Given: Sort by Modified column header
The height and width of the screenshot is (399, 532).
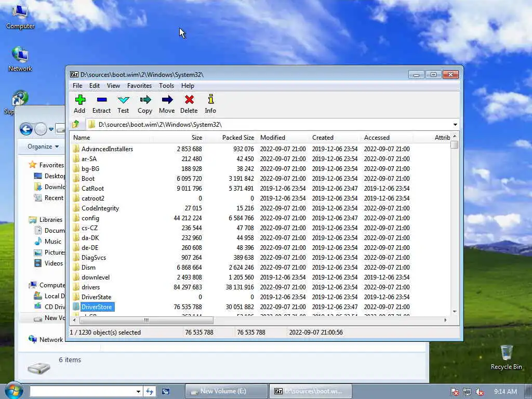Looking at the screenshot, I should coord(283,137).
